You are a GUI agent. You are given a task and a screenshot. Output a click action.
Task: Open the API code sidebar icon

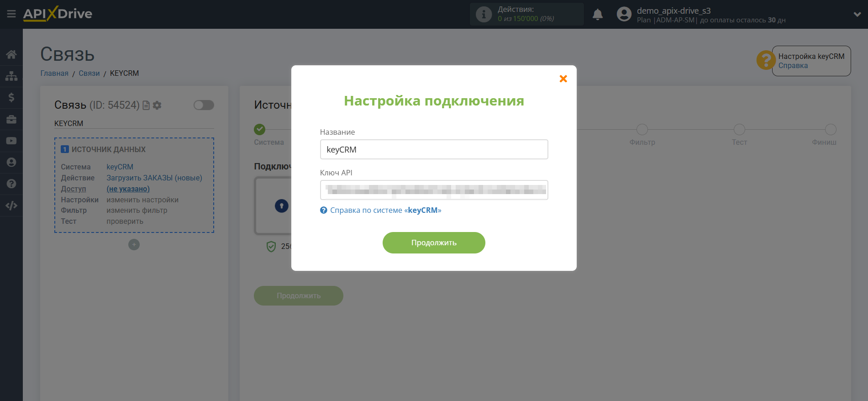(x=11, y=206)
